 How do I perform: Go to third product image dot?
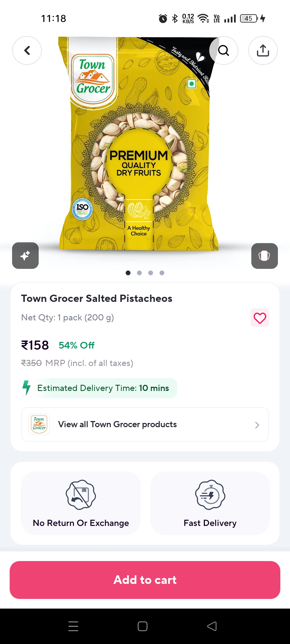click(x=151, y=273)
